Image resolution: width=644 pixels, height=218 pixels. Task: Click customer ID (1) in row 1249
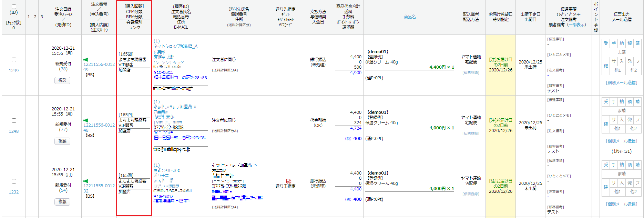[x=157, y=41]
